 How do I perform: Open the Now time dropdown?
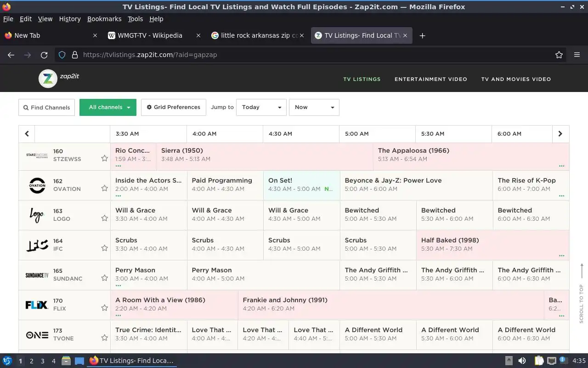coord(314,107)
